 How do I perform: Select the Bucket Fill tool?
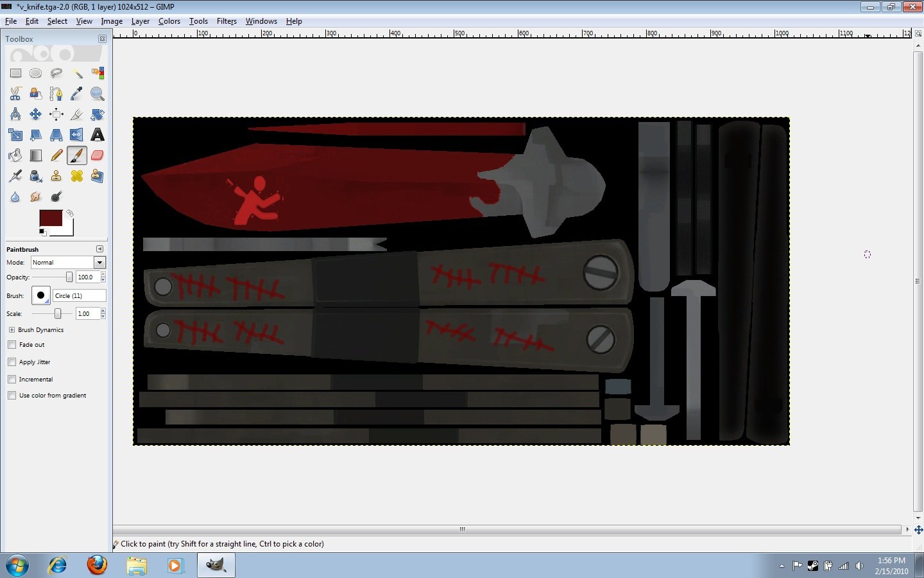coord(15,155)
